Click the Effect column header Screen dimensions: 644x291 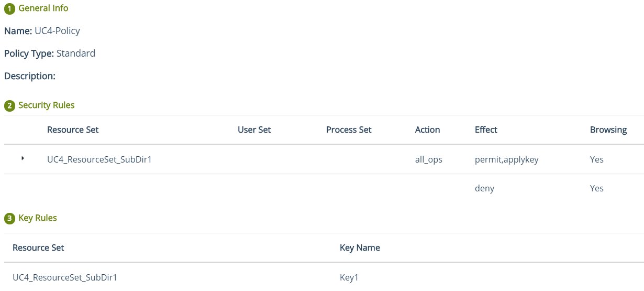point(486,130)
